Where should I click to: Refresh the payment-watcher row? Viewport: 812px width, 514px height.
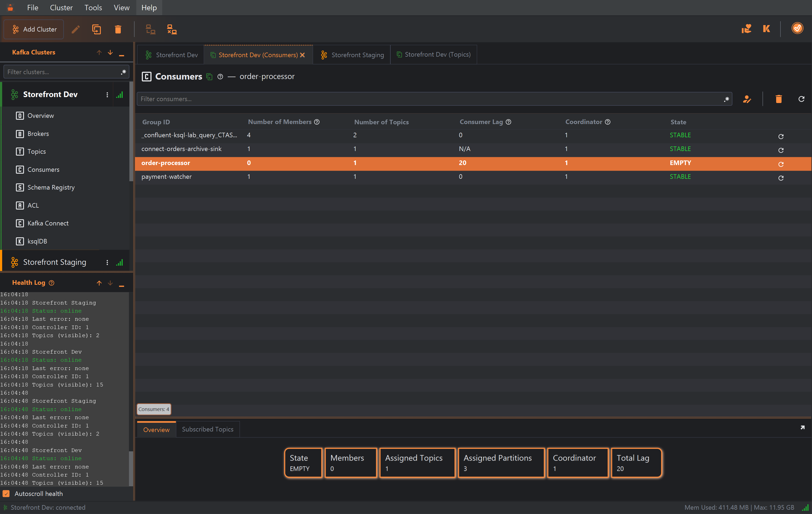point(781,178)
